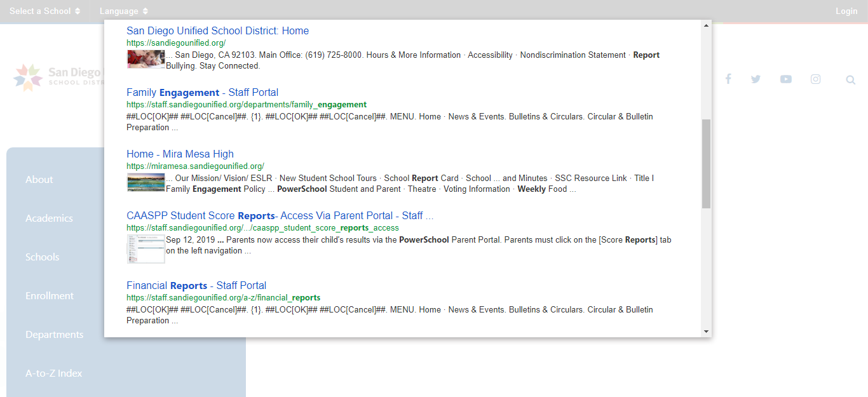Open the YouTube social icon
The image size is (868, 397).
click(786, 79)
